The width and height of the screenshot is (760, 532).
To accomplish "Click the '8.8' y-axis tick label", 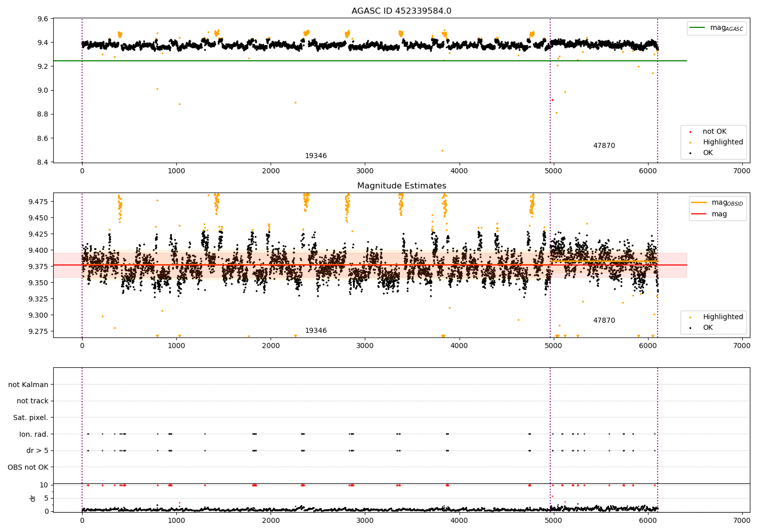I will coord(44,115).
